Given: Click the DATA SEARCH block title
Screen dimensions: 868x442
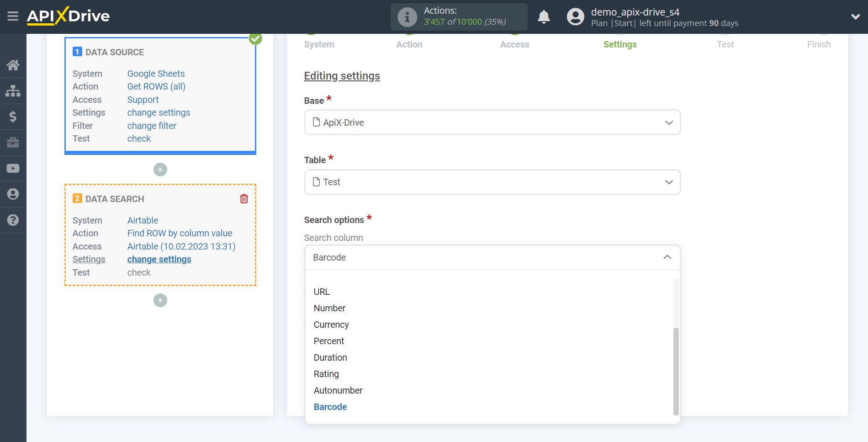Looking at the screenshot, I should point(115,199).
